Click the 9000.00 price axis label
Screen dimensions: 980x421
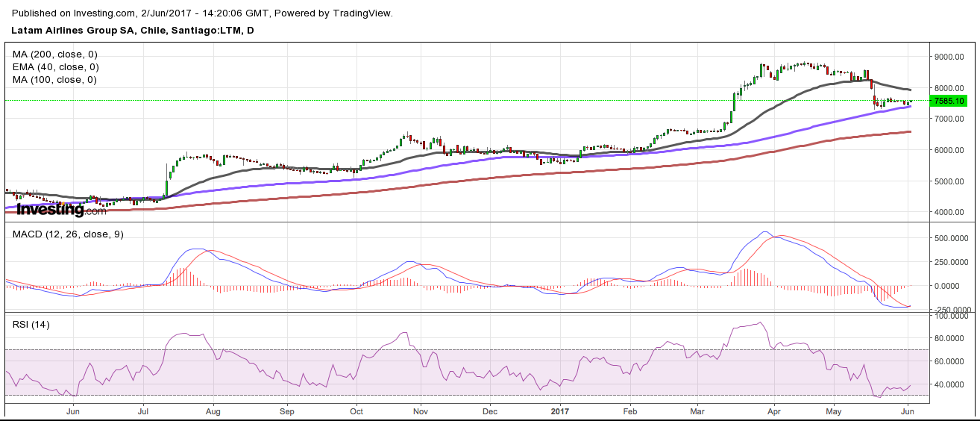[949, 57]
